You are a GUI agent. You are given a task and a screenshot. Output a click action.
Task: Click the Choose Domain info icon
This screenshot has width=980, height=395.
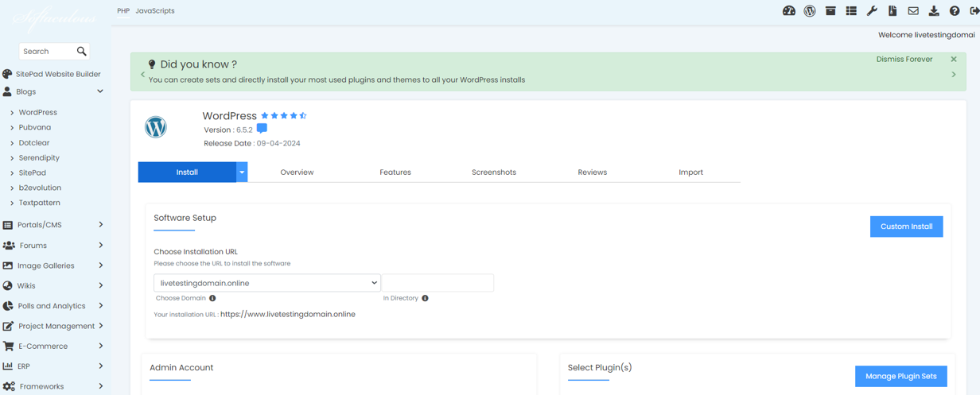point(212,298)
